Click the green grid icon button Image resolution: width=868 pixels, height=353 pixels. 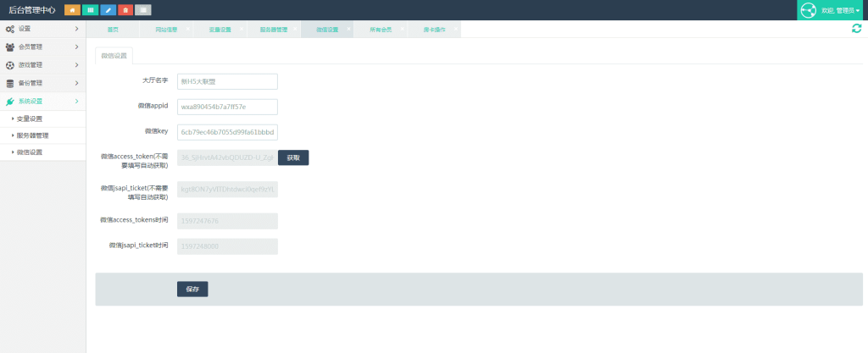tap(90, 10)
